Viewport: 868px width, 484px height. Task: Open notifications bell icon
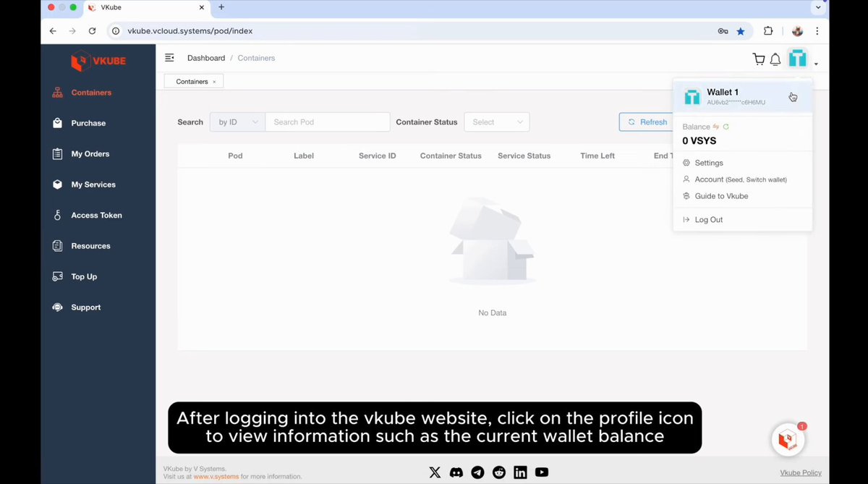coord(775,59)
